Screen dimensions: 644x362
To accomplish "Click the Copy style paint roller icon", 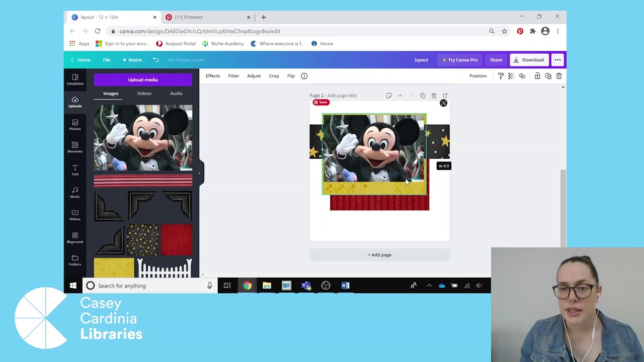I will [x=501, y=76].
